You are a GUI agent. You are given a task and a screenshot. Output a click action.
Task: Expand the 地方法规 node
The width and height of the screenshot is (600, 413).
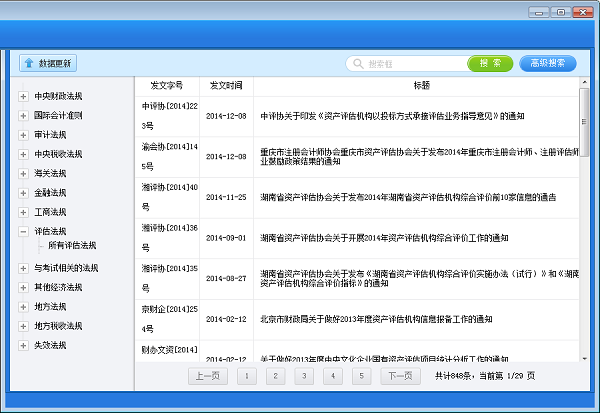point(23,307)
